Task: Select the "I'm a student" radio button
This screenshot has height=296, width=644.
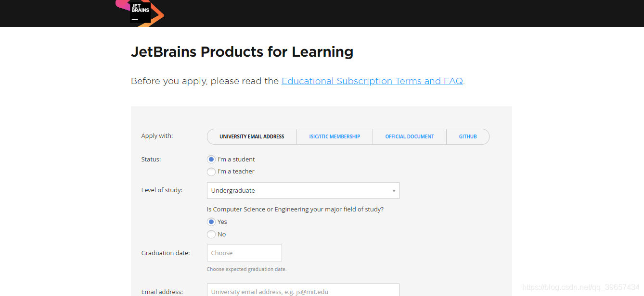Action: 211,160
